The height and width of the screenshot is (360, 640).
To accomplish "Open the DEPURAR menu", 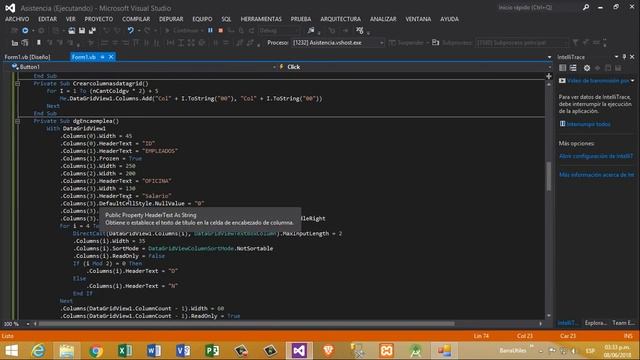I will point(171,19).
